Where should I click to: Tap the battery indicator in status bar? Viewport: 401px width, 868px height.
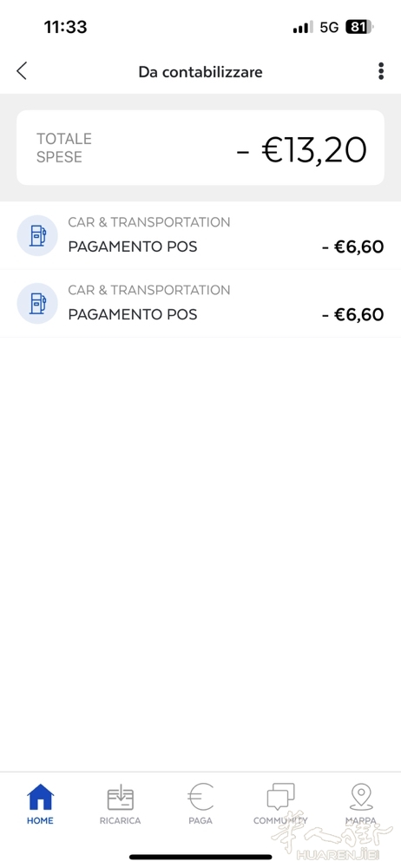[359, 27]
